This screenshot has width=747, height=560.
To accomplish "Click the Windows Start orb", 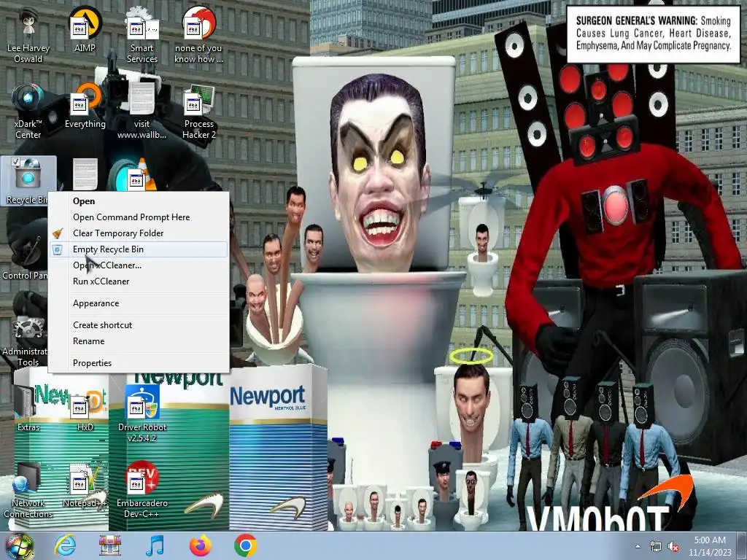I will tap(20, 546).
